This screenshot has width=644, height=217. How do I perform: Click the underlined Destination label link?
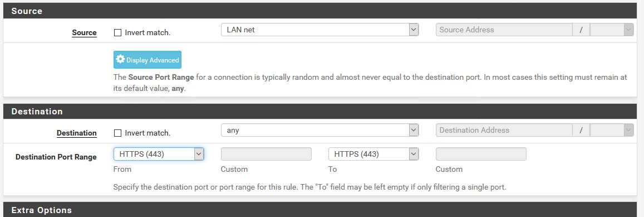(76, 133)
